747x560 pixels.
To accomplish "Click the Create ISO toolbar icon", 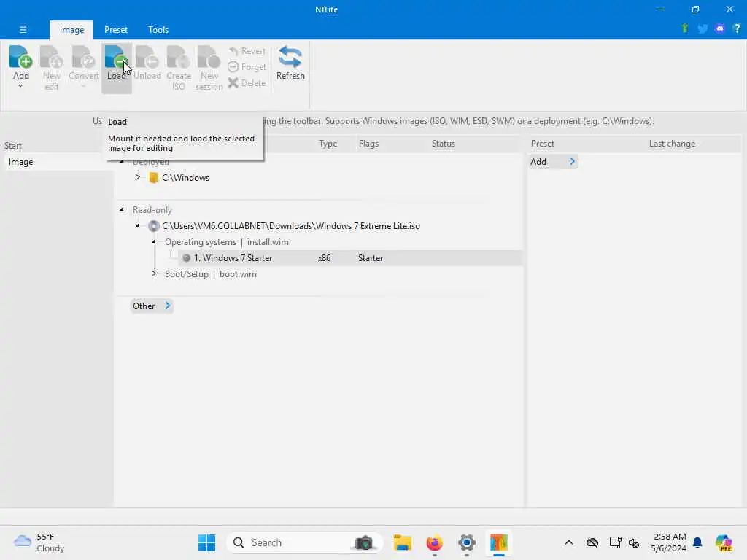I will [x=179, y=68].
